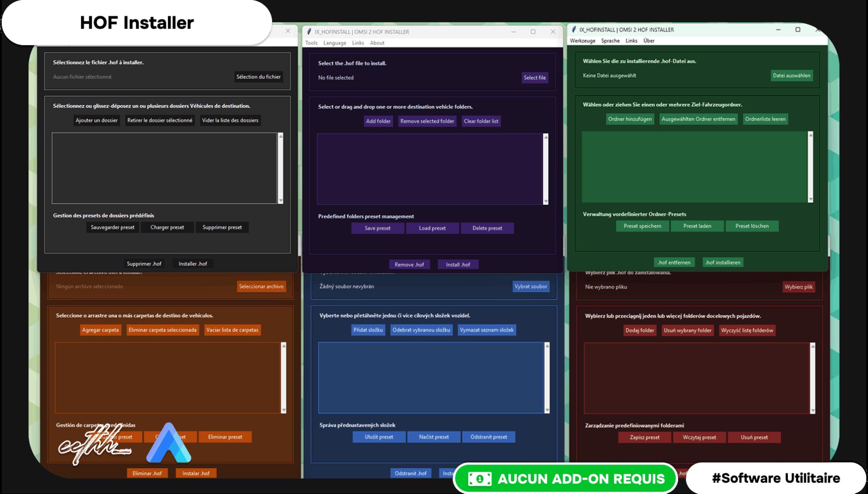Click Remove selected folder button

click(x=427, y=121)
